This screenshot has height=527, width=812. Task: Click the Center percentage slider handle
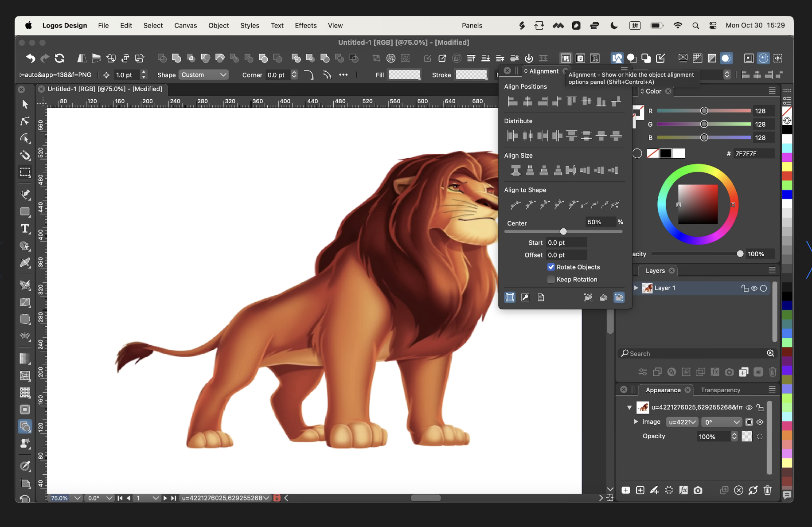[x=563, y=231]
